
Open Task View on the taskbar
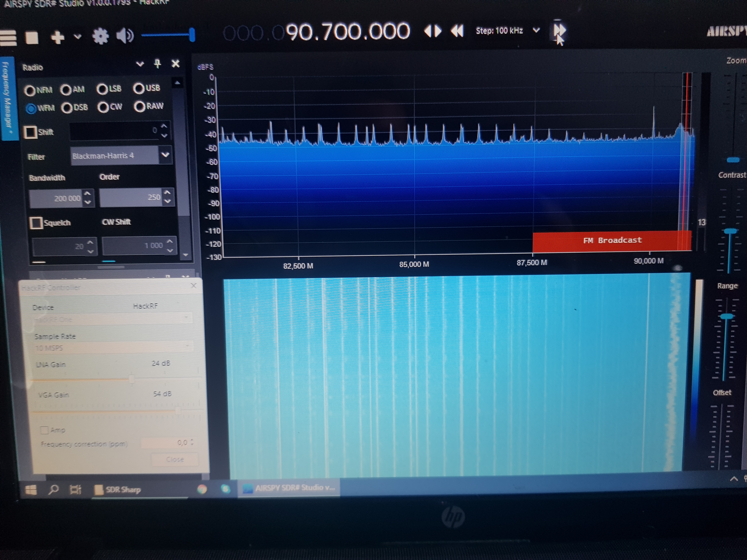click(75, 489)
